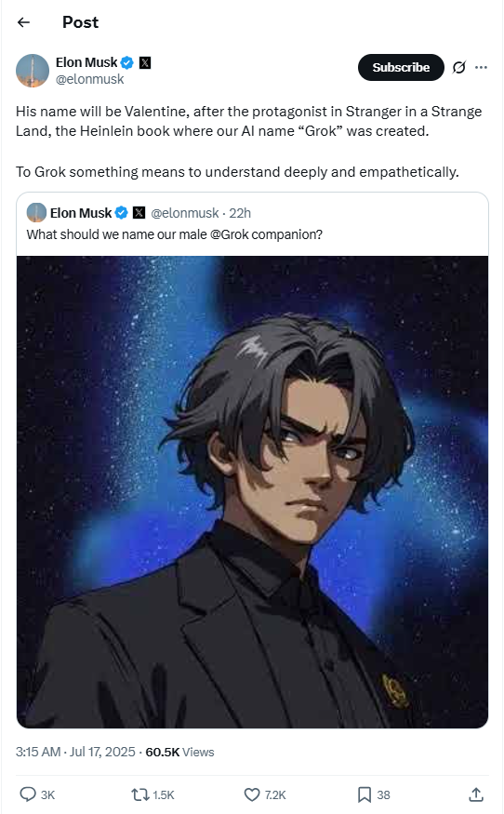Open the quoted post's 22h timestamp
The width and height of the screenshot is (504, 814).
[x=240, y=213]
